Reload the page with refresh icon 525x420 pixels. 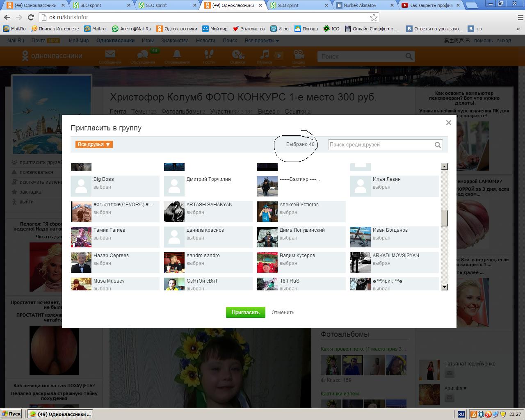[x=31, y=17]
